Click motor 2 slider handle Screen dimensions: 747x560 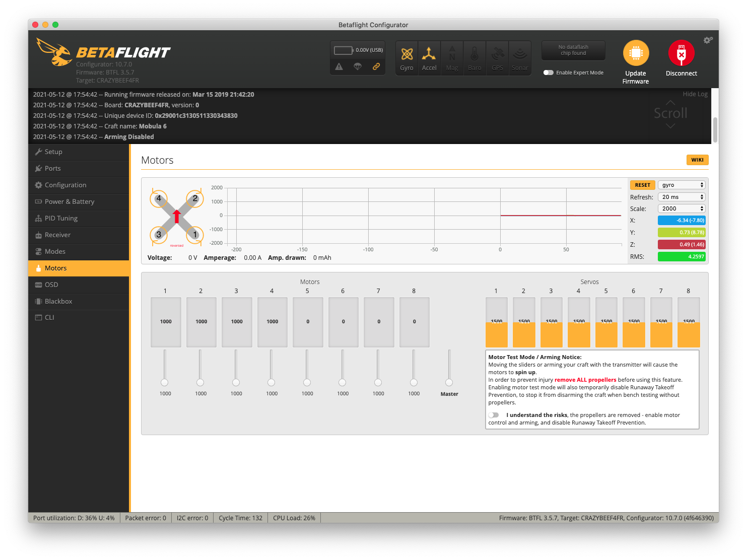pyautogui.click(x=200, y=382)
